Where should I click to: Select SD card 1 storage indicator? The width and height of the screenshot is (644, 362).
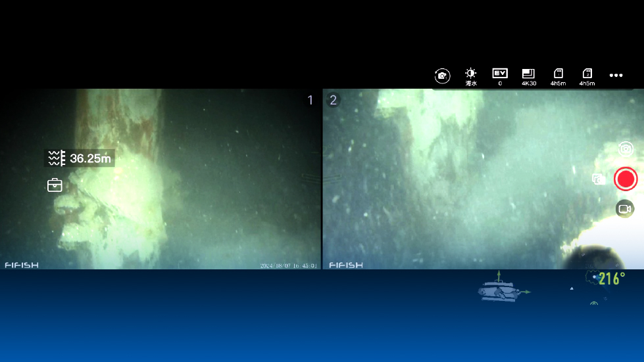pos(558,77)
